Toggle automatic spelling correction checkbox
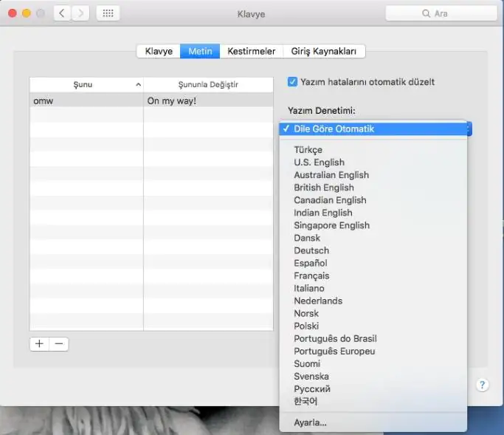Viewport: 504px width, 435px height. pyautogui.click(x=293, y=81)
